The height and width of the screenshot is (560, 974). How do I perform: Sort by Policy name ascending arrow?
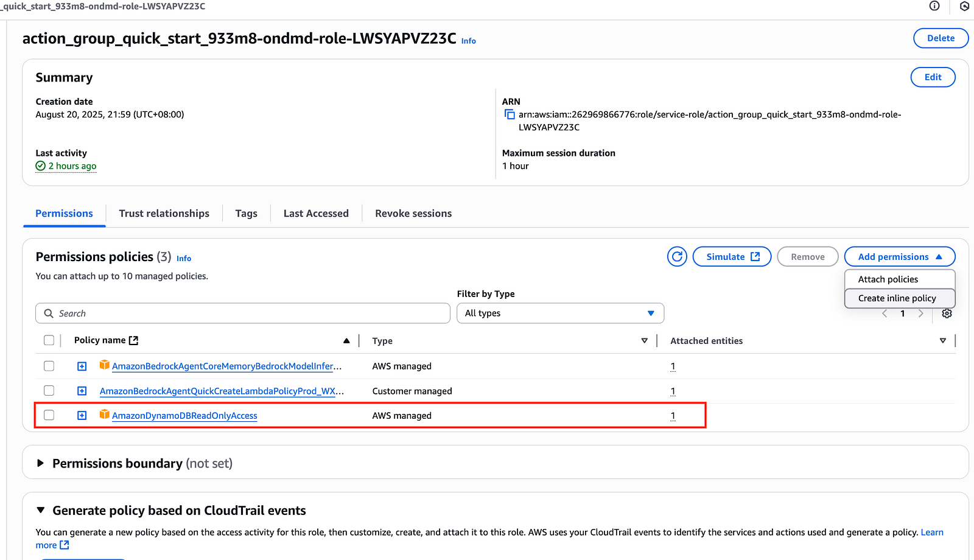(346, 341)
